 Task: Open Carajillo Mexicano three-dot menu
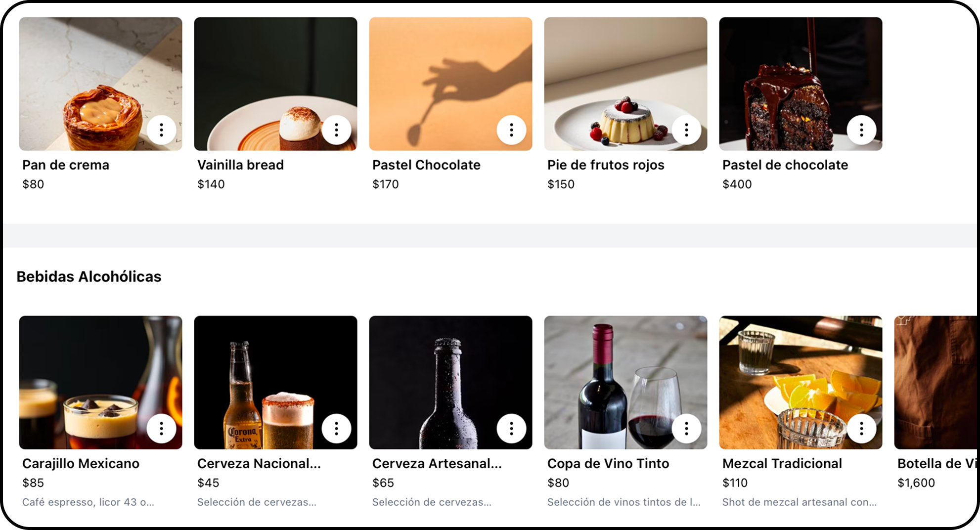coord(161,429)
